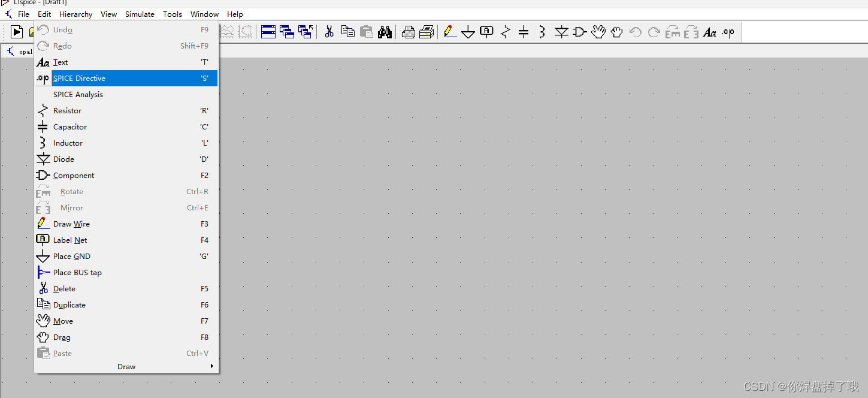Select the Diode toolbar icon
The height and width of the screenshot is (398, 868).
coord(561,32)
